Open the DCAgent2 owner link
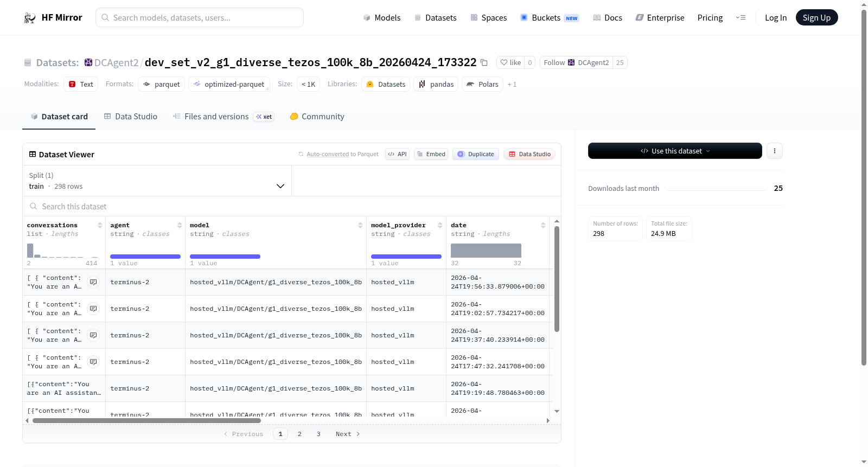 click(x=116, y=62)
